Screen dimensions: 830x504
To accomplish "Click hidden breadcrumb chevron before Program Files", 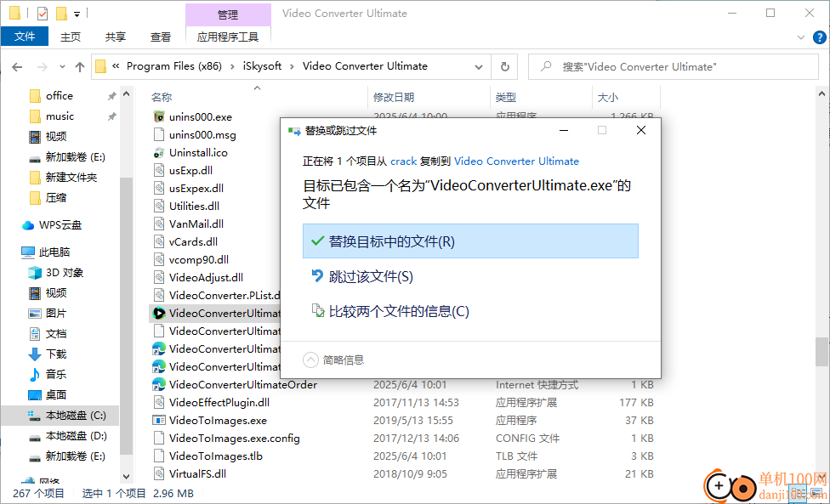I will coord(116,66).
